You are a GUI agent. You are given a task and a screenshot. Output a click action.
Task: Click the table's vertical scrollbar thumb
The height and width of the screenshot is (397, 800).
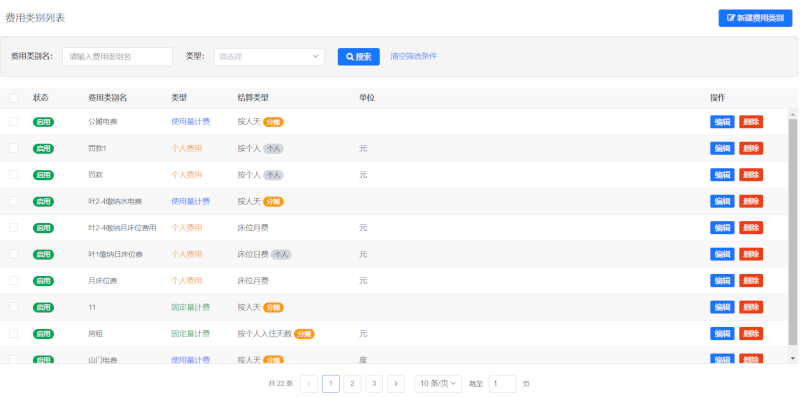pos(792,232)
